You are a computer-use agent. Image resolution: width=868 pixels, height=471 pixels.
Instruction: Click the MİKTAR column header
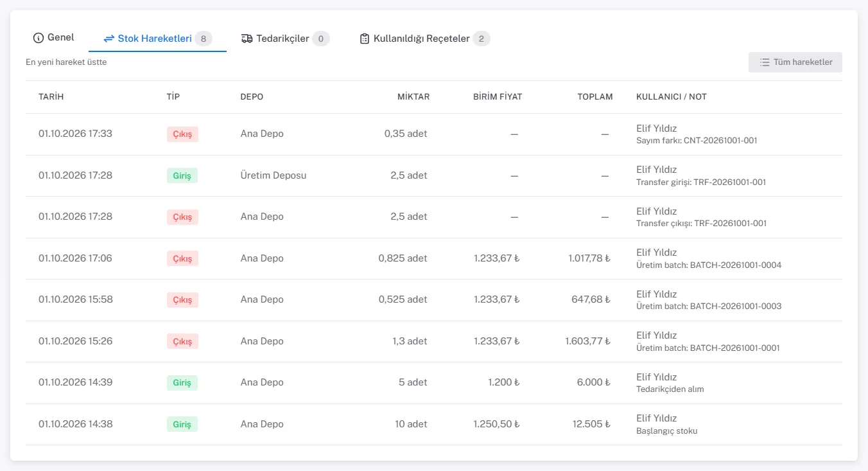point(413,97)
